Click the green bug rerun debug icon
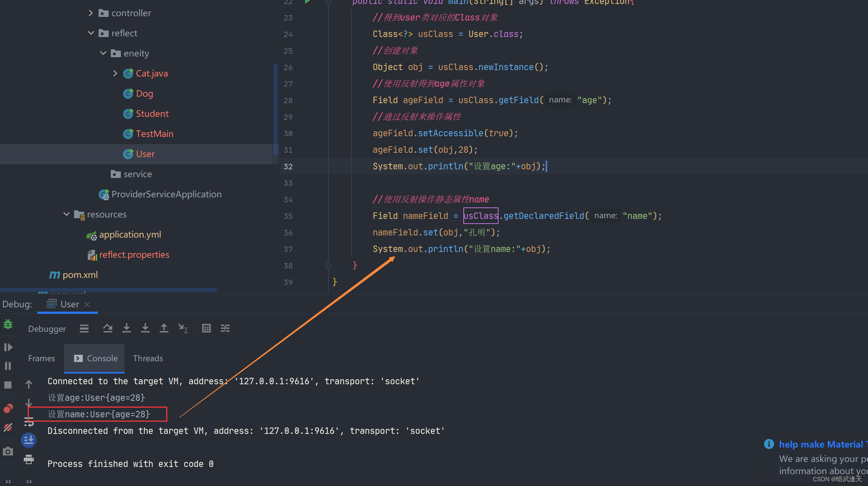Image resolution: width=868 pixels, height=486 pixels. tap(8, 324)
